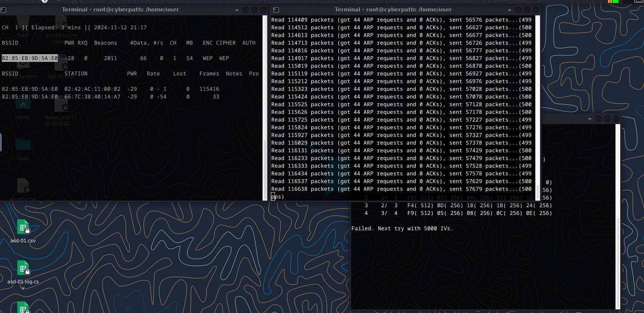Click station MAC 02:42:AC:11:00:02
644x313 pixels.
coord(92,89)
